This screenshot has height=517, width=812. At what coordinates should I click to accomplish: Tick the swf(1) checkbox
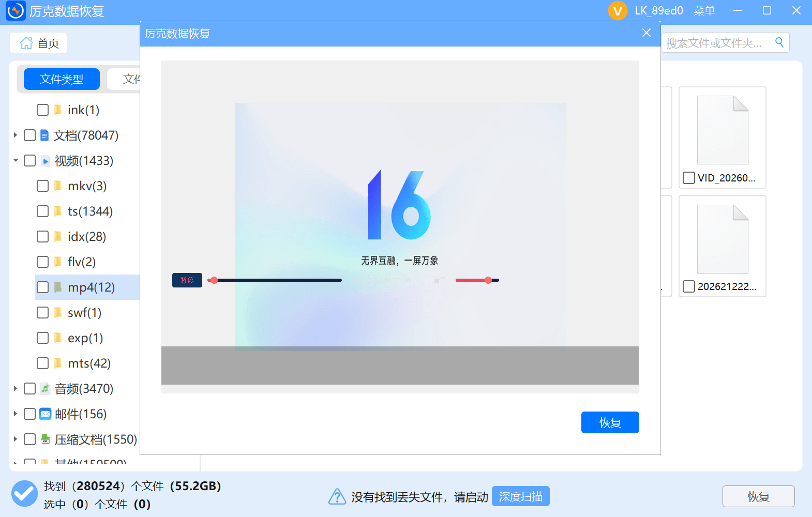[x=43, y=313]
